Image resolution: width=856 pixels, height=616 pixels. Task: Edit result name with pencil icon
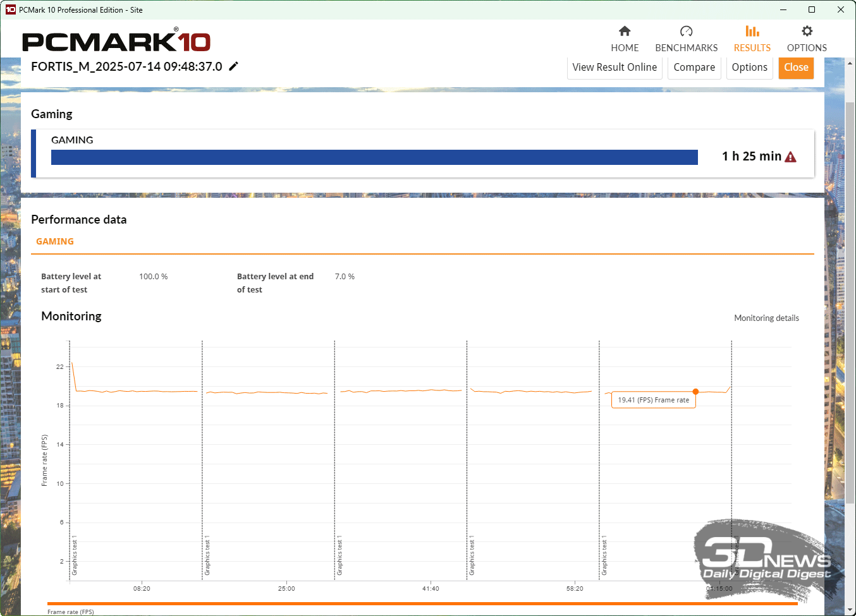point(233,66)
